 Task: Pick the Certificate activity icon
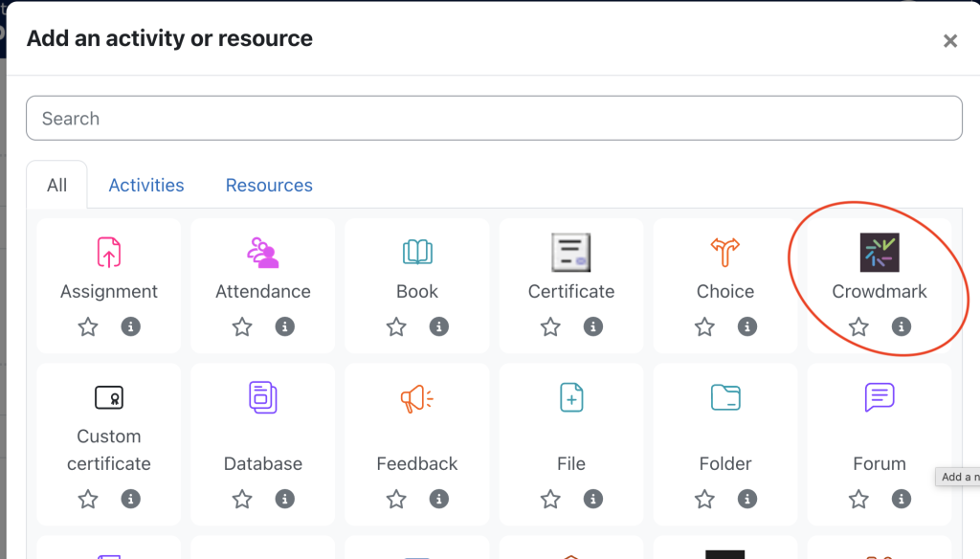[571, 253]
